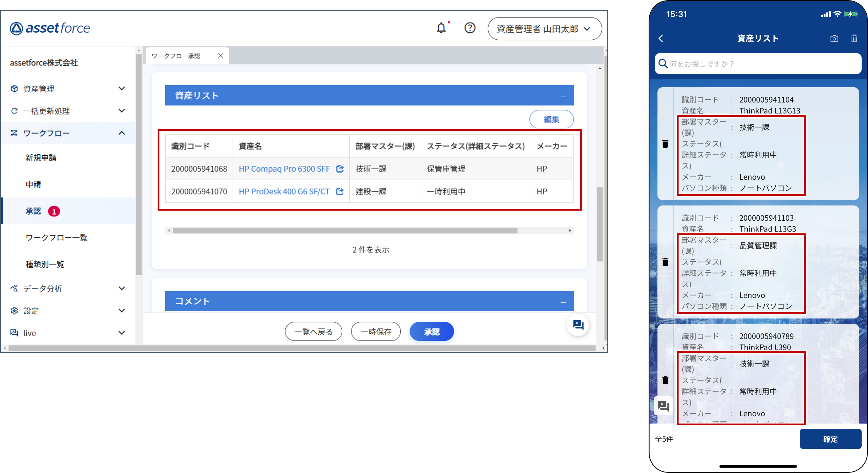Collapse the コメント panel
This screenshot has height=473, width=868.
pos(563,302)
